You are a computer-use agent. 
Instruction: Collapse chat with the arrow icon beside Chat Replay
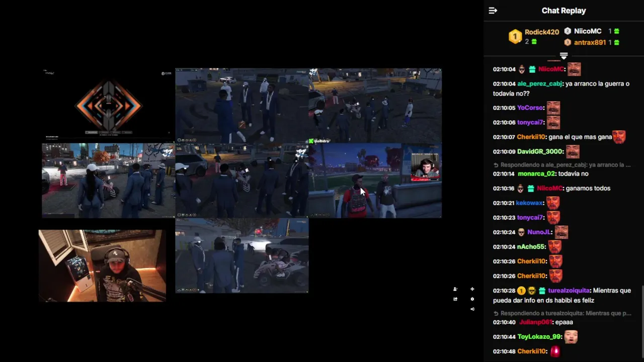click(493, 11)
